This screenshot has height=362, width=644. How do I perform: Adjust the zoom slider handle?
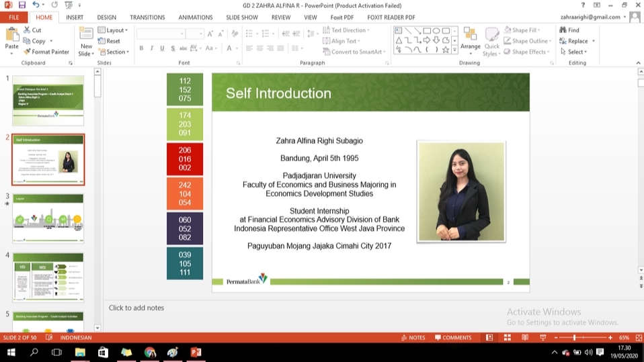pyautogui.click(x=574, y=337)
